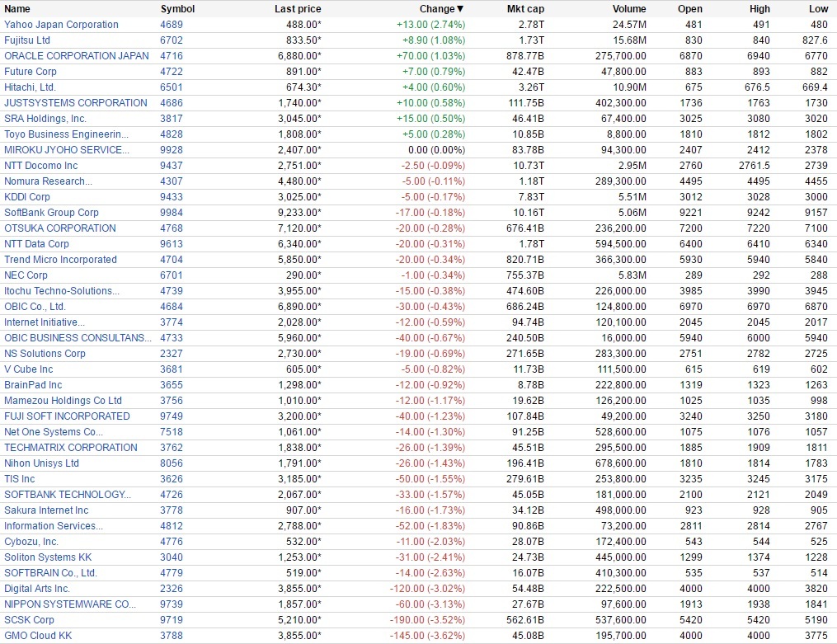Image resolution: width=837 pixels, height=644 pixels.
Task: Click the Symbol column header
Action: pos(178,9)
